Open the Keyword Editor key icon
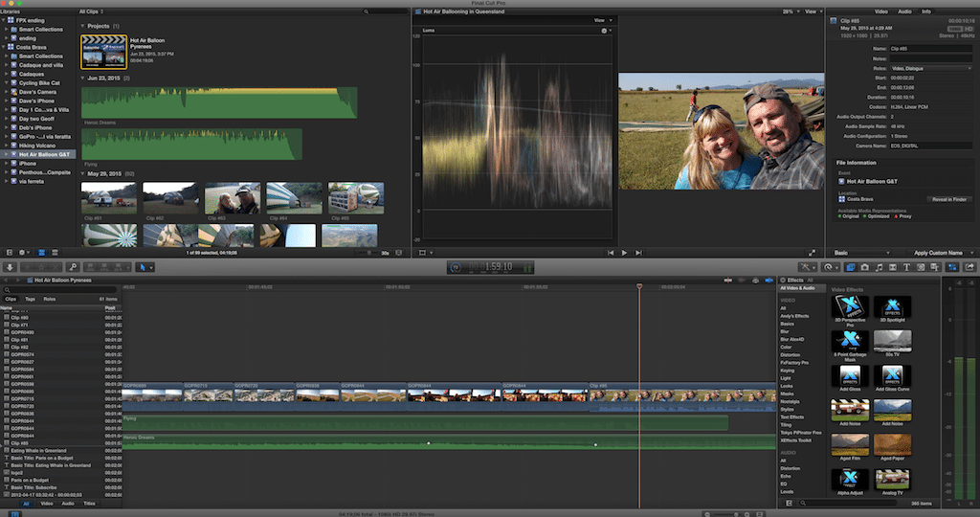 point(72,267)
